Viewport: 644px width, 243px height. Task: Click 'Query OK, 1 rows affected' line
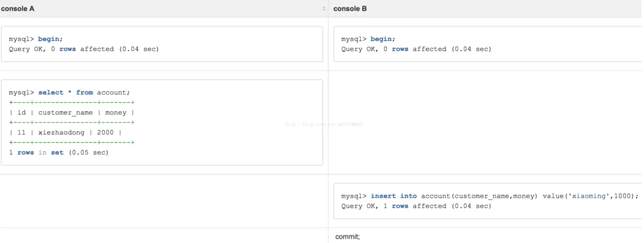(416, 206)
